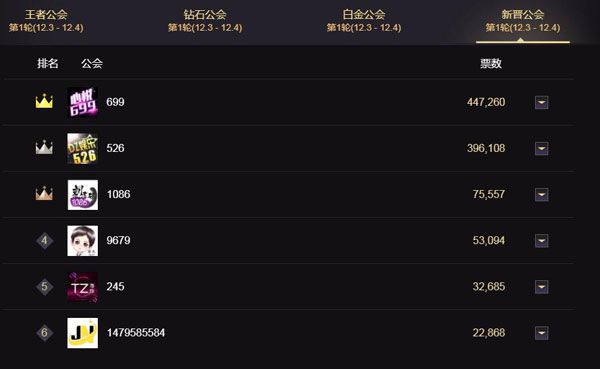Open the 1086 guild avatar

click(x=83, y=194)
